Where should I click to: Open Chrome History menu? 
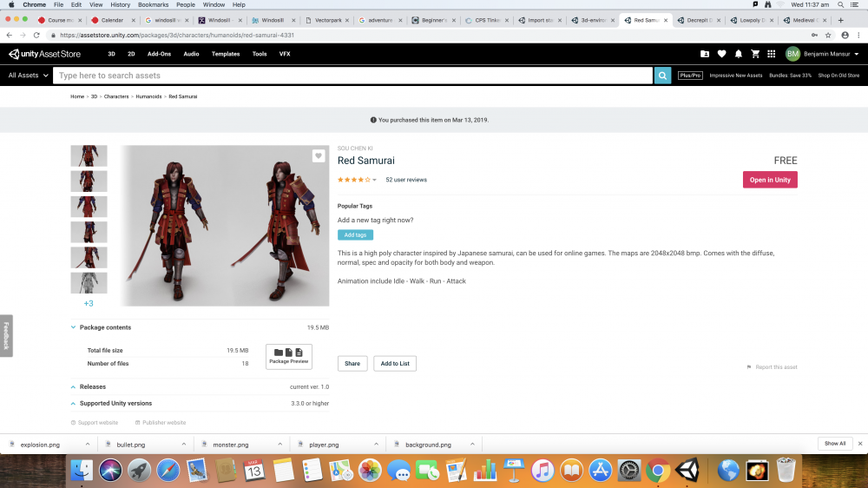[x=120, y=4]
